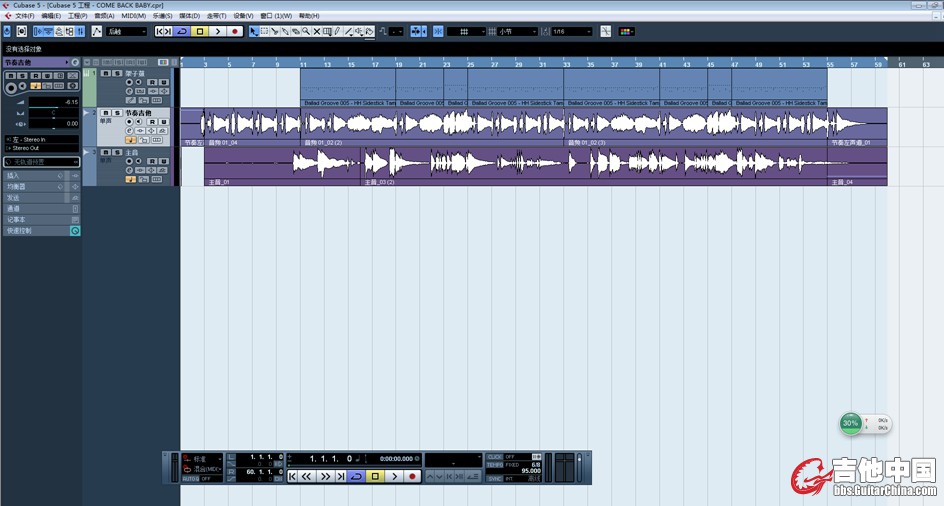Click the inspector volume fader at -6.15

(x=55, y=102)
